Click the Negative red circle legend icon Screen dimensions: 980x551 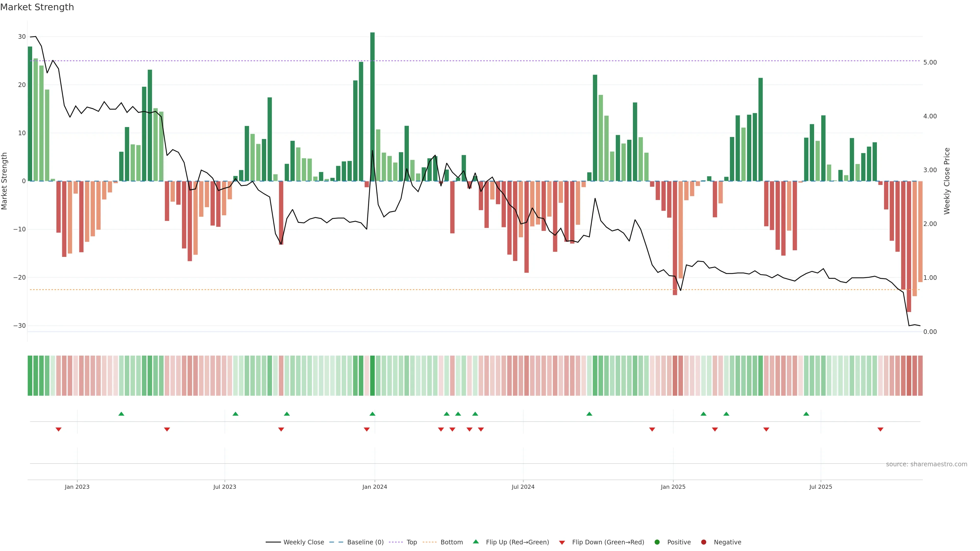pyautogui.click(x=703, y=542)
